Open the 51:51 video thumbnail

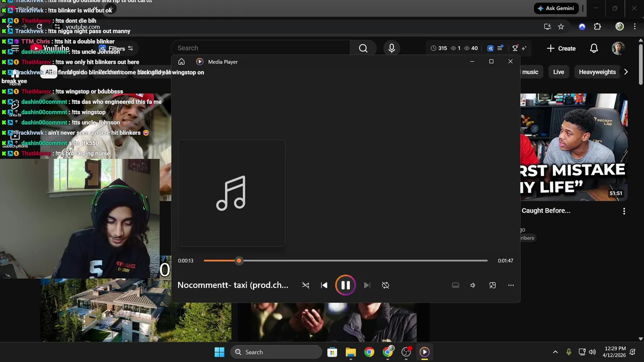pyautogui.click(x=574, y=147)
